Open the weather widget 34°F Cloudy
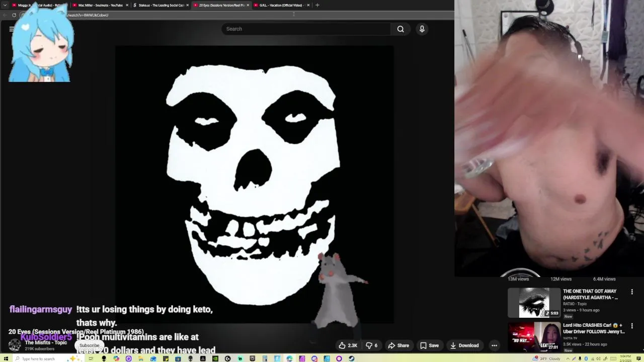The width and height of the screenshot is (644, 362). point(546,358)
